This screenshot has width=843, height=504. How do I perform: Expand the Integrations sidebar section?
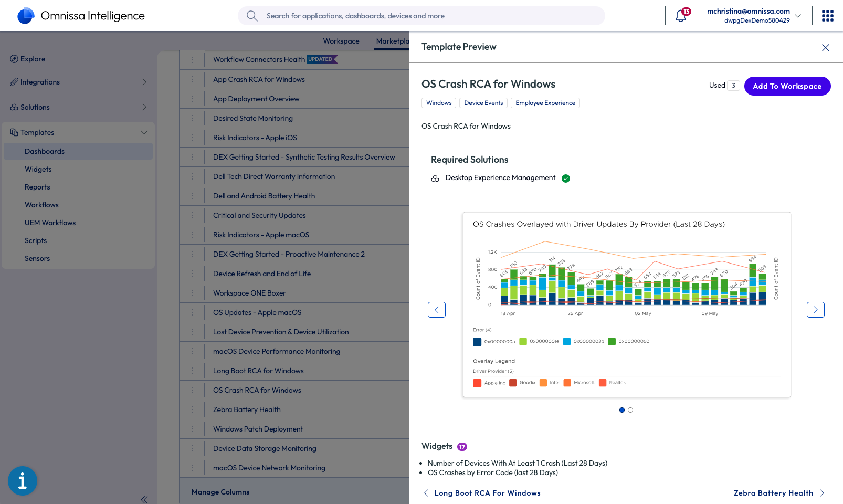pos(144,82)
